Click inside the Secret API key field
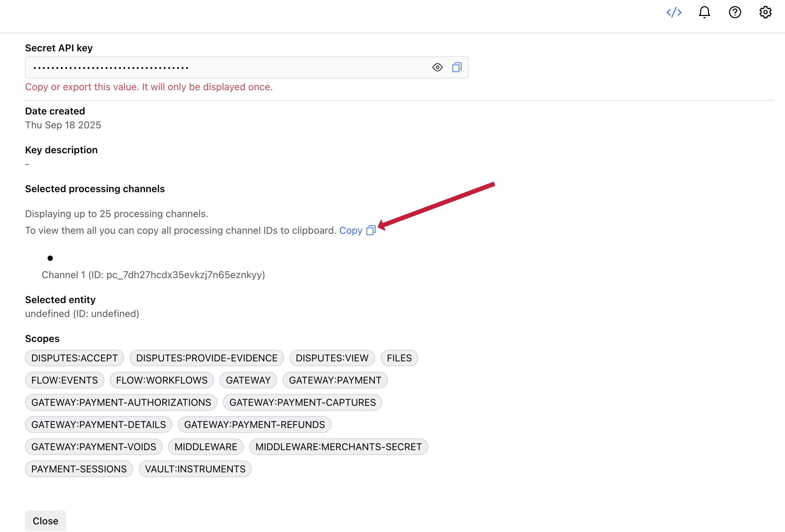The height and width of the screenshot is (532, 785). 208,67
